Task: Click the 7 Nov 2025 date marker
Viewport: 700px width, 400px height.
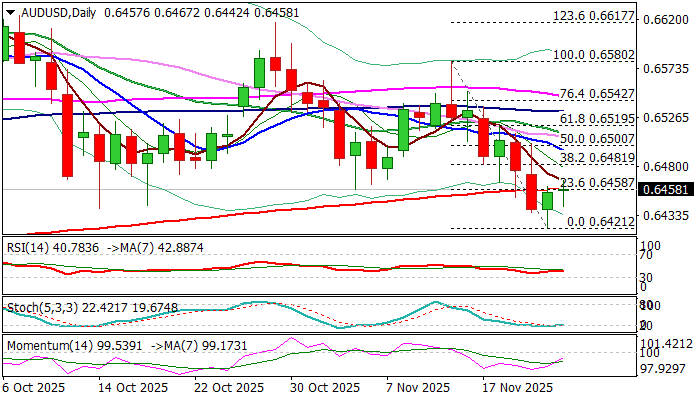Action: [x=418, y=387]
